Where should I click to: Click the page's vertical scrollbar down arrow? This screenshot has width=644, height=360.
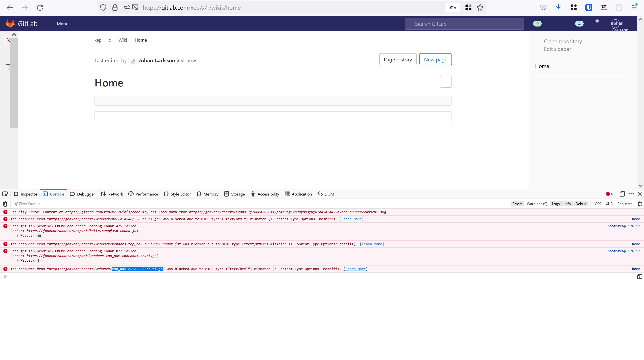640,185
